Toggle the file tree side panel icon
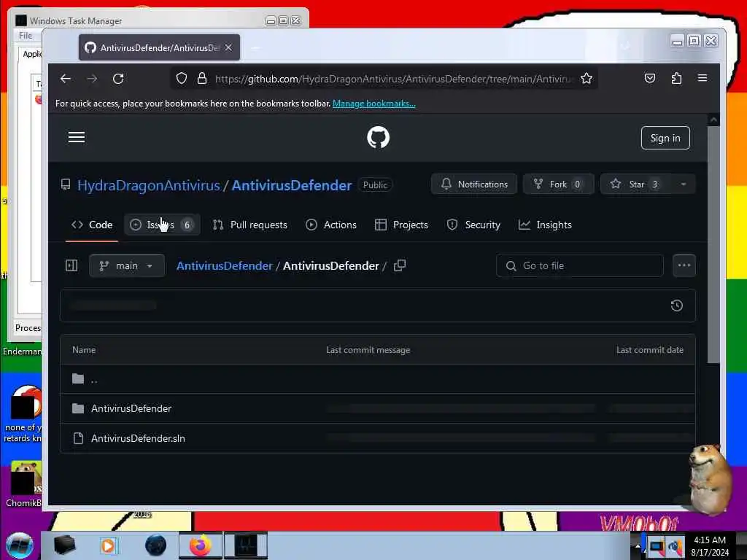The width and height of the screenshot is (747, 560). tap(71, 265)
